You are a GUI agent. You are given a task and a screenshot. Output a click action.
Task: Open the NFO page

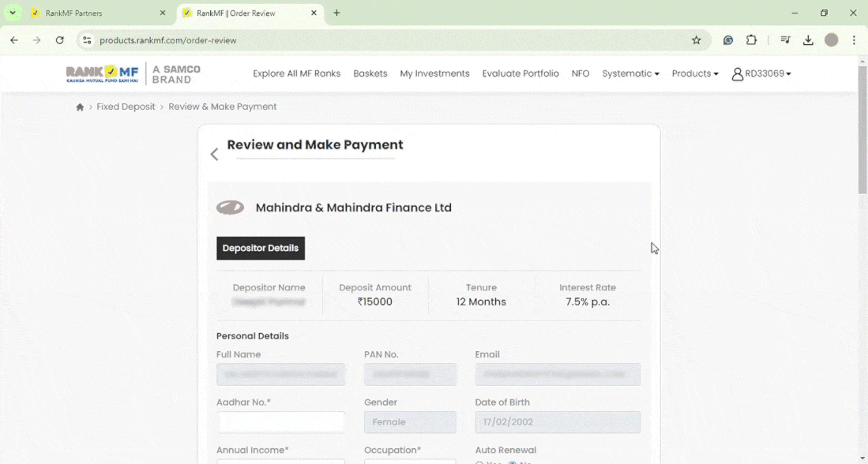point(581,73)
